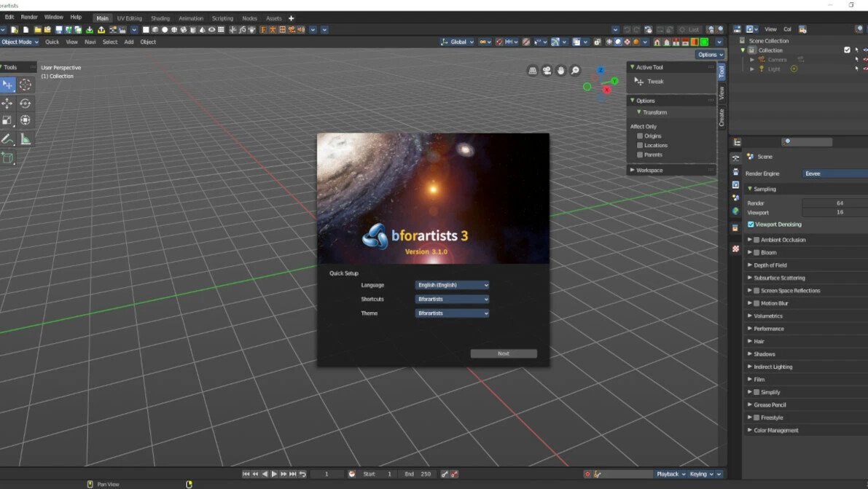This screenshot has width=868, height=489.
Task: Enable the Ambient Occlusion checkbox
Action: [756, 240]
